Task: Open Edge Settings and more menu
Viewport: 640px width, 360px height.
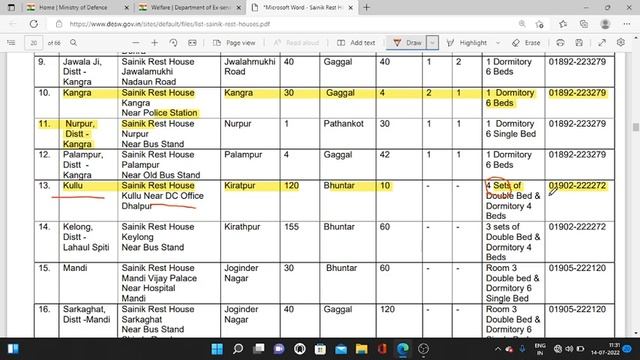Action: pos(627,24)
